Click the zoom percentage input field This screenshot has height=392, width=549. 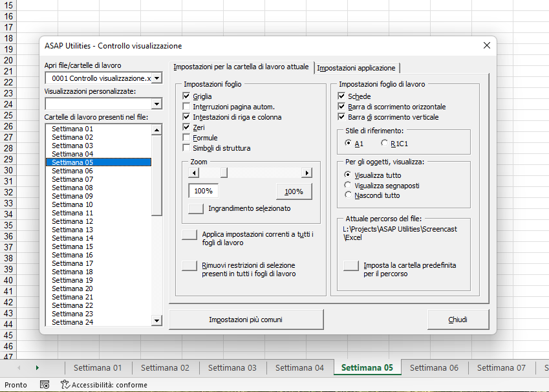pos(204,191)
